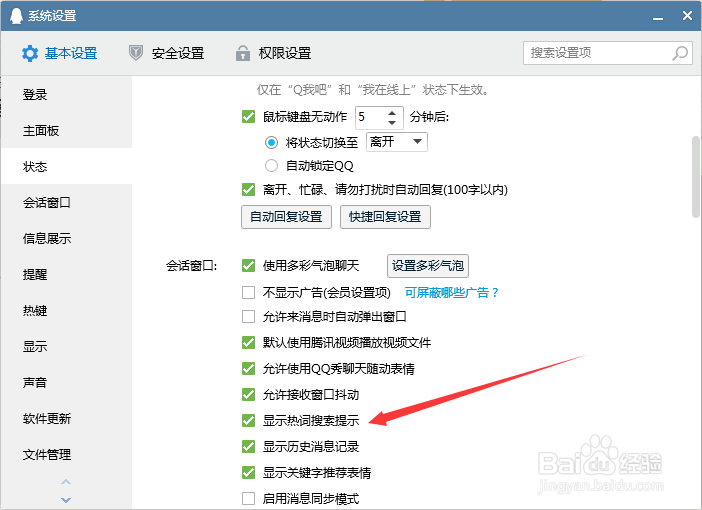This screenshot has height=510, width=702.
Task: Uncheck the 显示热词搜索提示 checkbox
Action: [248, 420]
